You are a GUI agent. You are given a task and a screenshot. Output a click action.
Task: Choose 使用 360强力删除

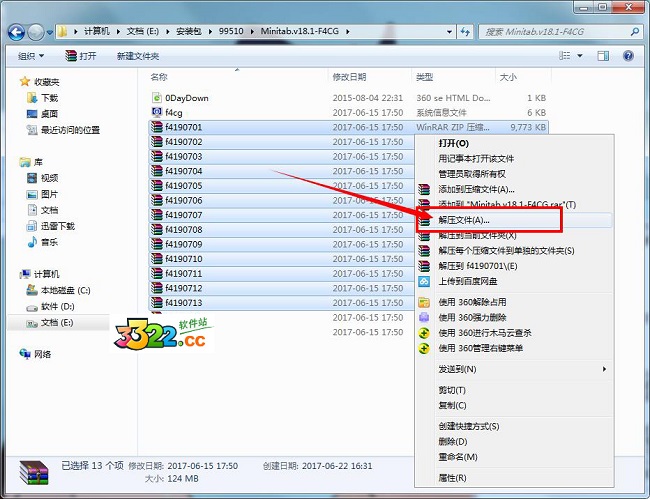tap(514, 317)
